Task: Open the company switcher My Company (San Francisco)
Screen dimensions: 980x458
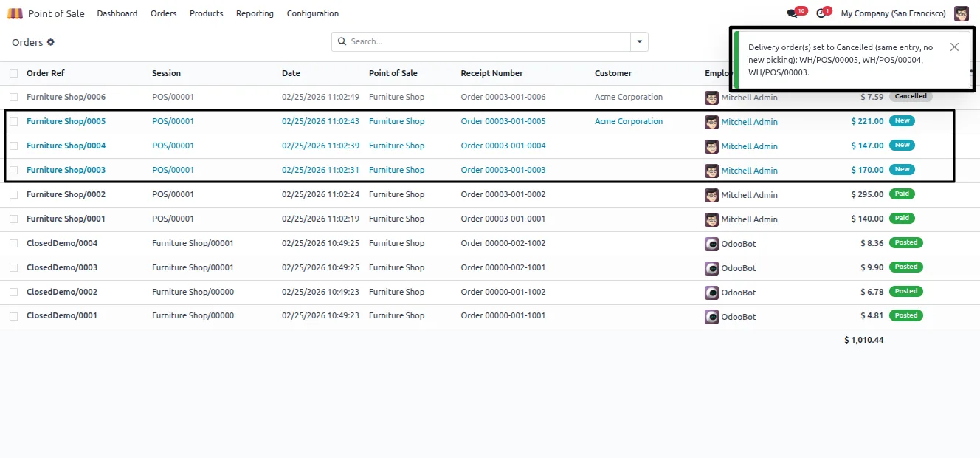Action: click(x=893, y=13)
